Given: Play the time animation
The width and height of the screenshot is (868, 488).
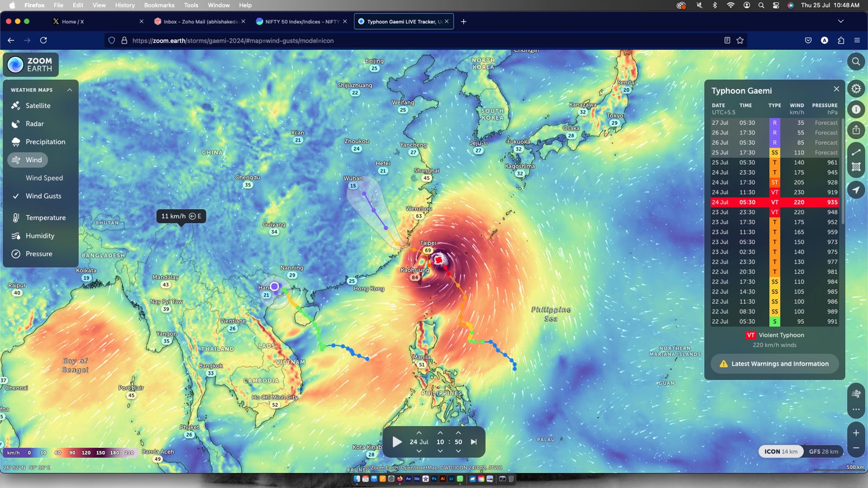Looking at the screenshot, I should coord(397,442).
